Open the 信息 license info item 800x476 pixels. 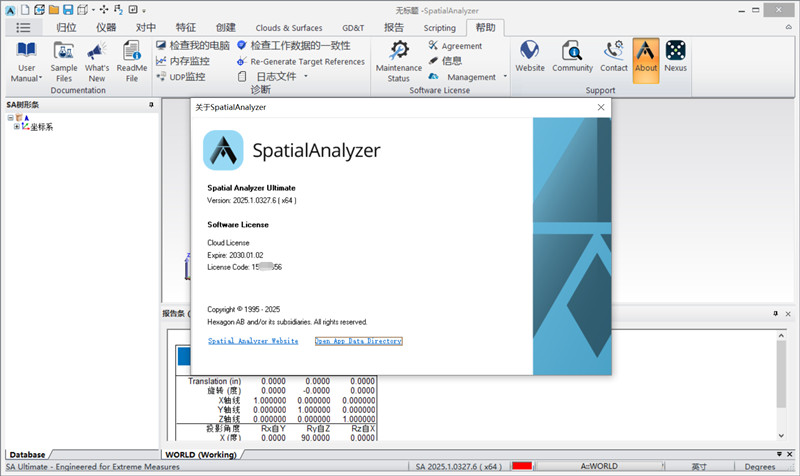coord(445,61)
